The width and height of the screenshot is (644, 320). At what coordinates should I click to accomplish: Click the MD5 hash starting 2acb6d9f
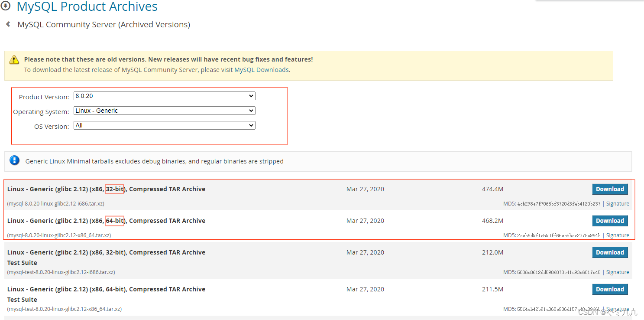pos(559,235)
